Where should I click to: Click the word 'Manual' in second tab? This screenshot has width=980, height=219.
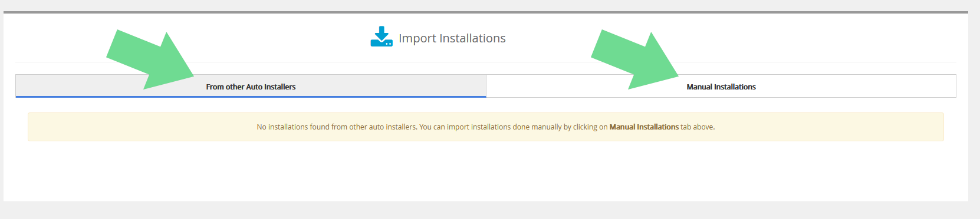point(699,87)
